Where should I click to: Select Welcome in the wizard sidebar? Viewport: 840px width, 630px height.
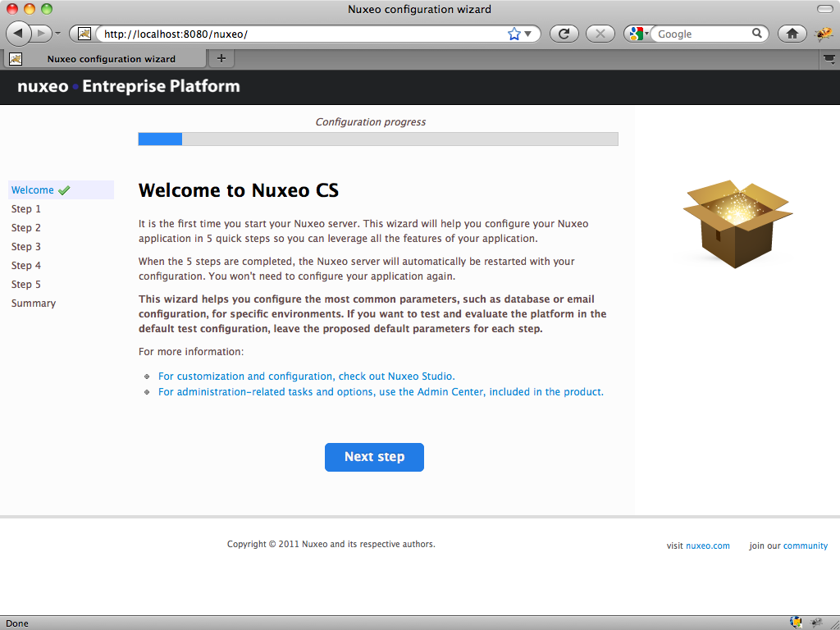[x=33, y=190]
